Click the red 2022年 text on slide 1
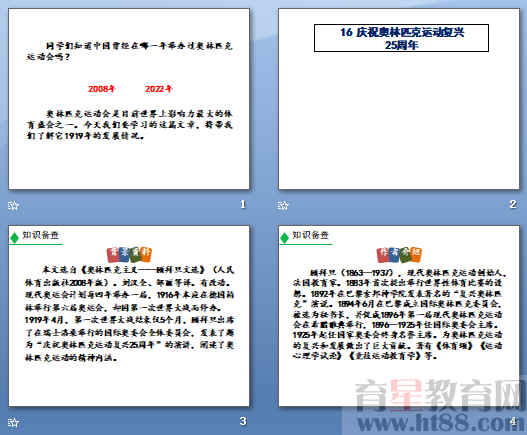The width and height of the screenshot is (527, 435). click(159, 89)
